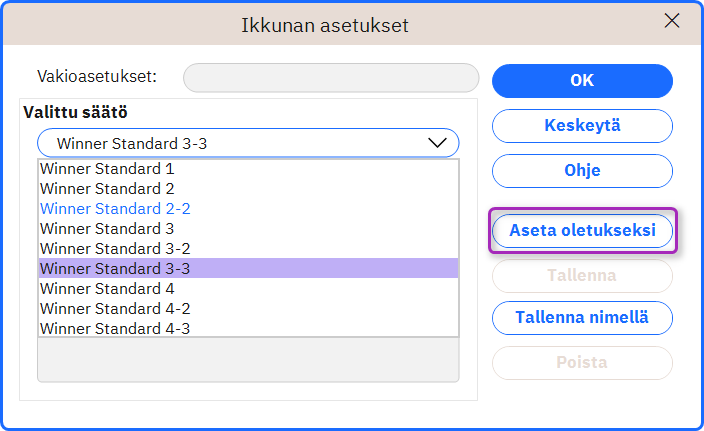This screenshot has width=704, height=431.
Task: Close the Ikkunan asetukset dialog
Action: 672,21
